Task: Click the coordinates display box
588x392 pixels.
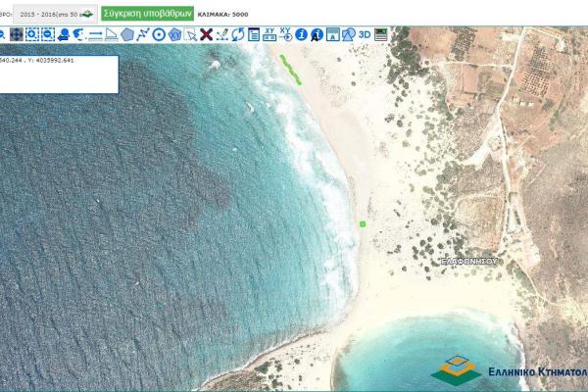Action: click(59, 73)
